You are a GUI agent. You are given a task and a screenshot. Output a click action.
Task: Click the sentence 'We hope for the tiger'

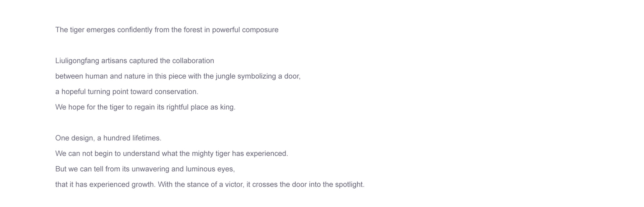[145, 107]
